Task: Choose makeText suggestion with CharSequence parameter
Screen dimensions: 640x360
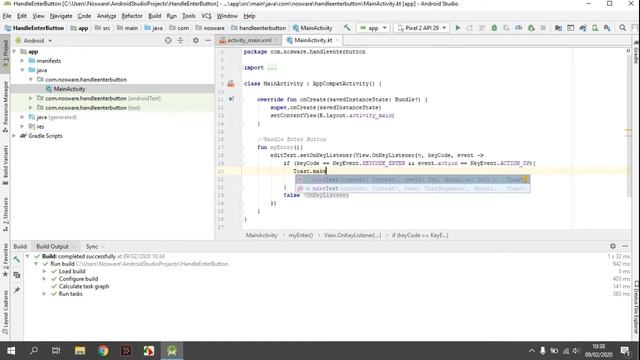Action: pyautogui.click(x=413, y=188)
